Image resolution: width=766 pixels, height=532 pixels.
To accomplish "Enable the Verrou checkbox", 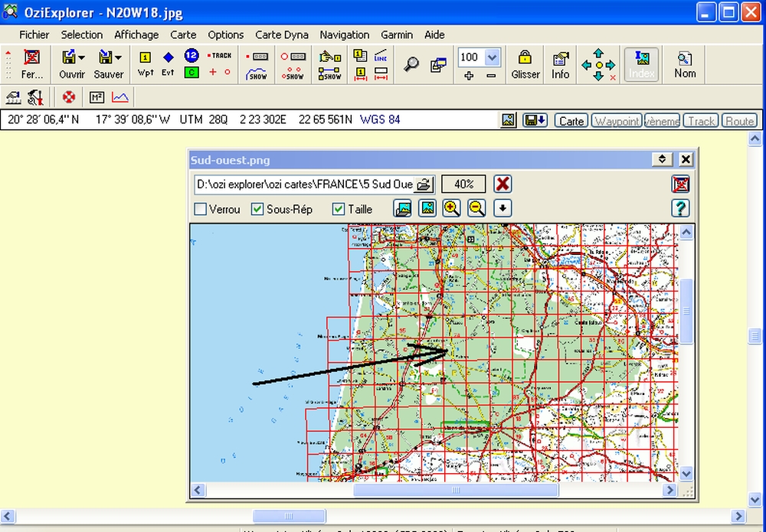I will (x=201, y=209).
